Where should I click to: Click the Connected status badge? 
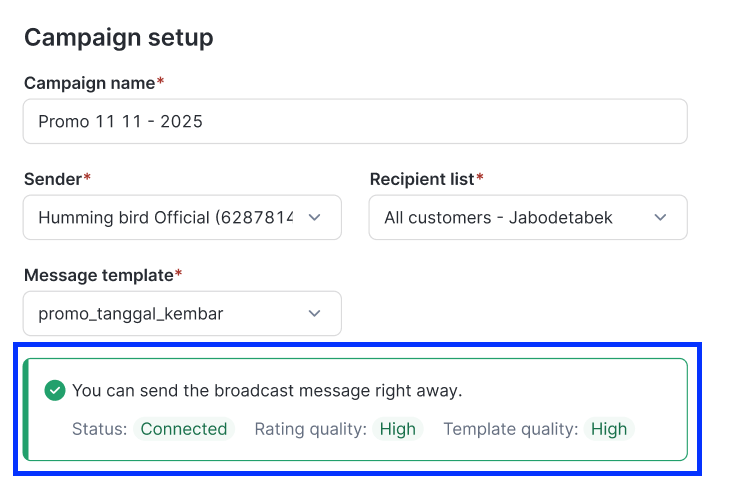(x=184, y=429)
